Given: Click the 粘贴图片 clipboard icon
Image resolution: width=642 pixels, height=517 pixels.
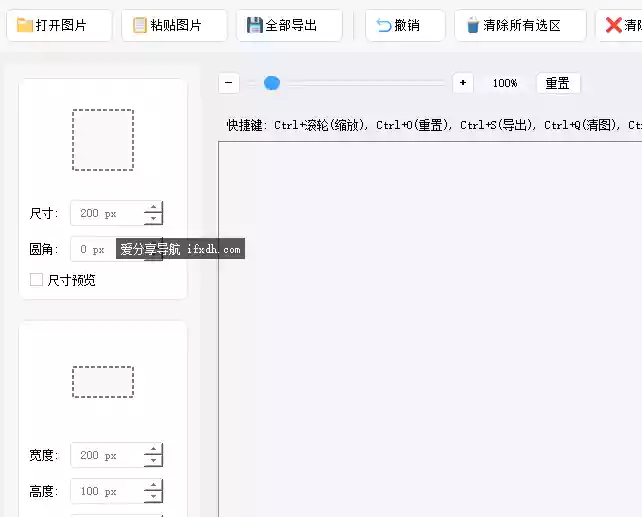Looking at the screenshot, I should coord(140,25).
